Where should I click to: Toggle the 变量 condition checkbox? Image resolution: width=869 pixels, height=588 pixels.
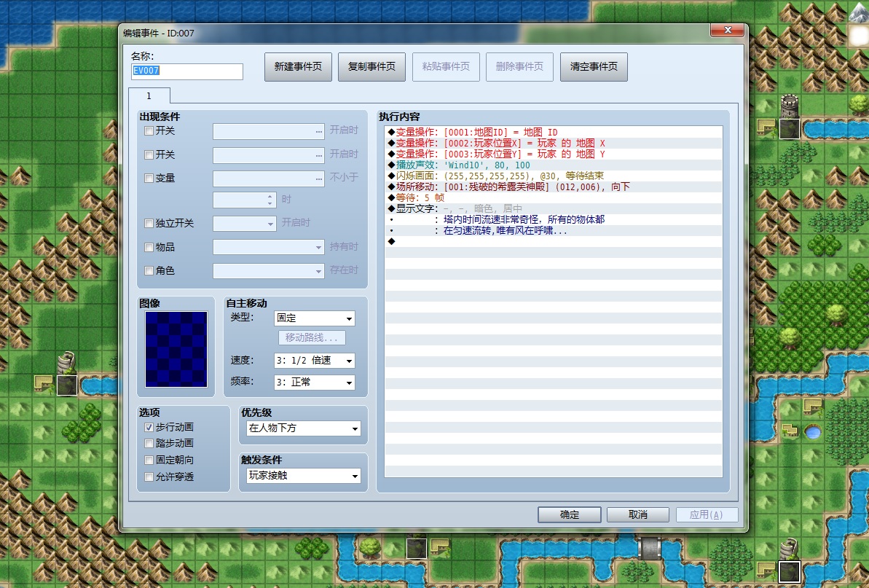[149, 179]
